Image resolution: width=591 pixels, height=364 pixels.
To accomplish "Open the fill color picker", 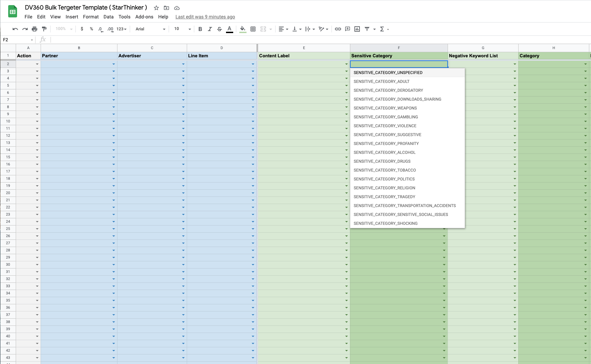I will (243, 29).
